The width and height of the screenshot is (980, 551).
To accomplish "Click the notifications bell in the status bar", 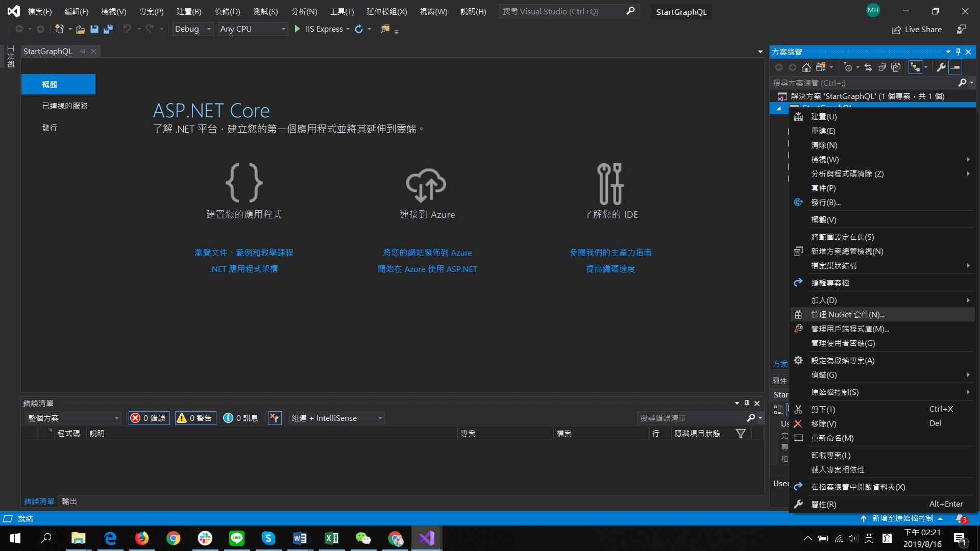I will [961, 518].
